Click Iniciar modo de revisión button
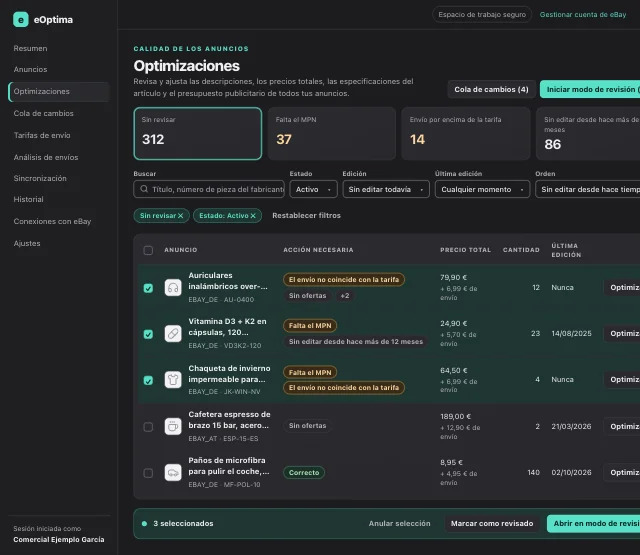Image resolution: width=640 pixels, height=555 pixels. tap(590, 89)
